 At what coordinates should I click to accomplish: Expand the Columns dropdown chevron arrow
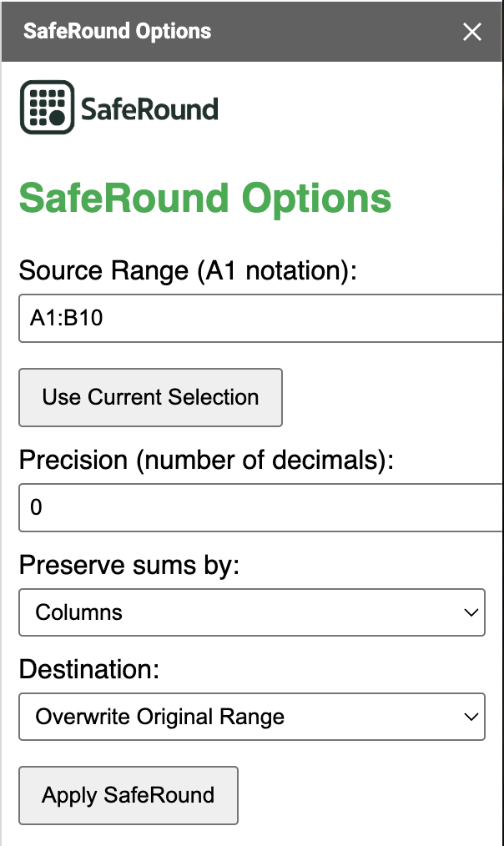point(471,612)
